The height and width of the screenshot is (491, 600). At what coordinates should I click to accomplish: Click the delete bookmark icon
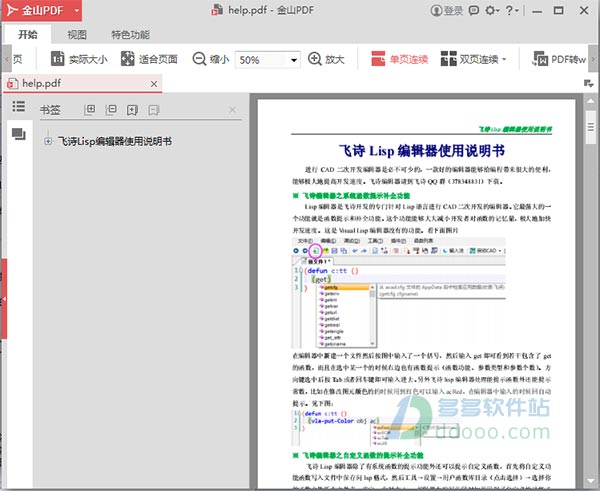click(154, 110)
